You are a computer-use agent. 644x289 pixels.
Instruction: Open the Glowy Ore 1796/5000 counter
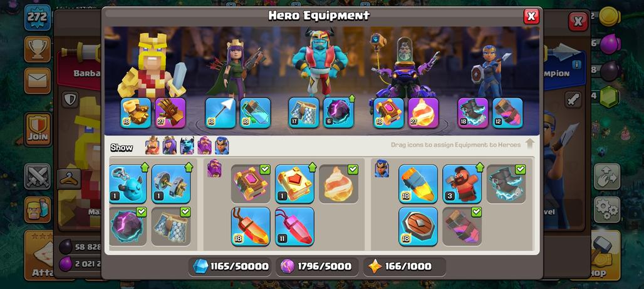[x=317, y=266]
